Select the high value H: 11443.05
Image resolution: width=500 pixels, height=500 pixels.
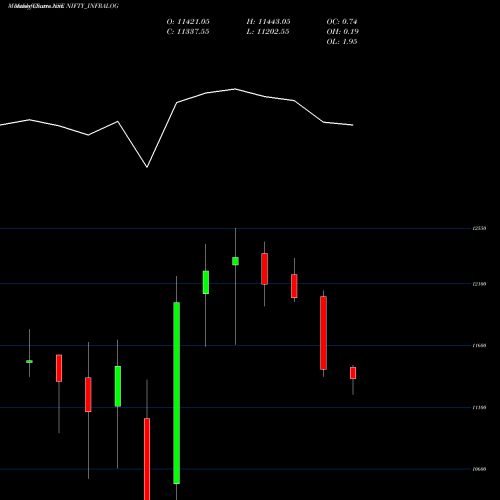[x=268, y=22]
